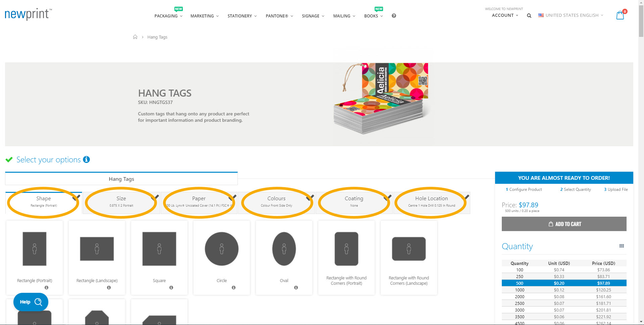
Task: Select quantity row 2000
Action: (x=564, y=296)
